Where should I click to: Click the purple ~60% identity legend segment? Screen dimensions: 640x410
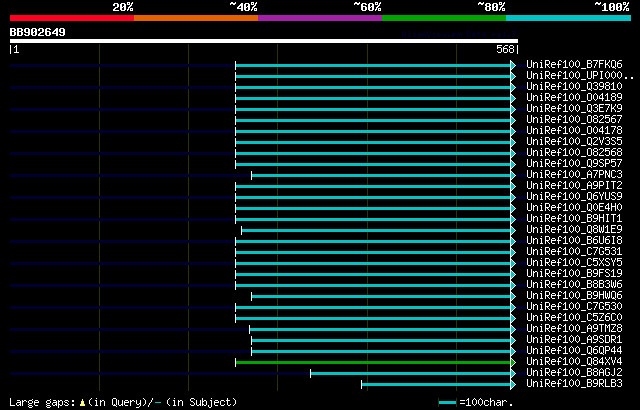[x=320, y=18]
